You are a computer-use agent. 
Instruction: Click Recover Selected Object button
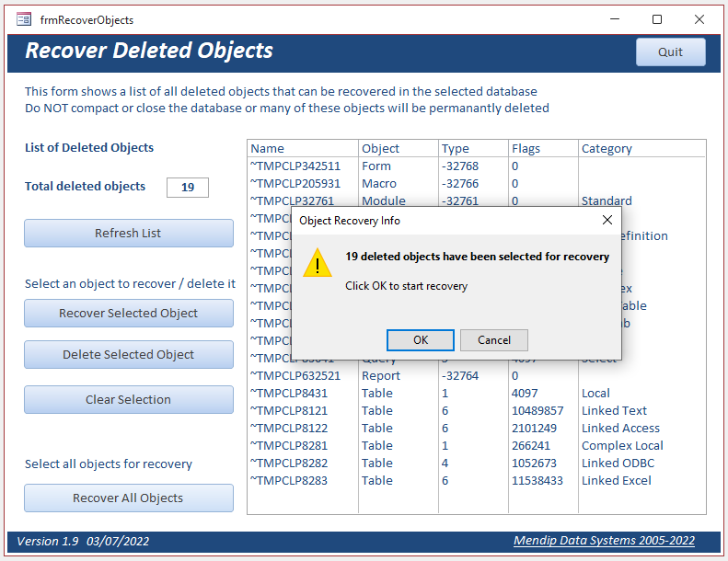click(x=129, y=314)
